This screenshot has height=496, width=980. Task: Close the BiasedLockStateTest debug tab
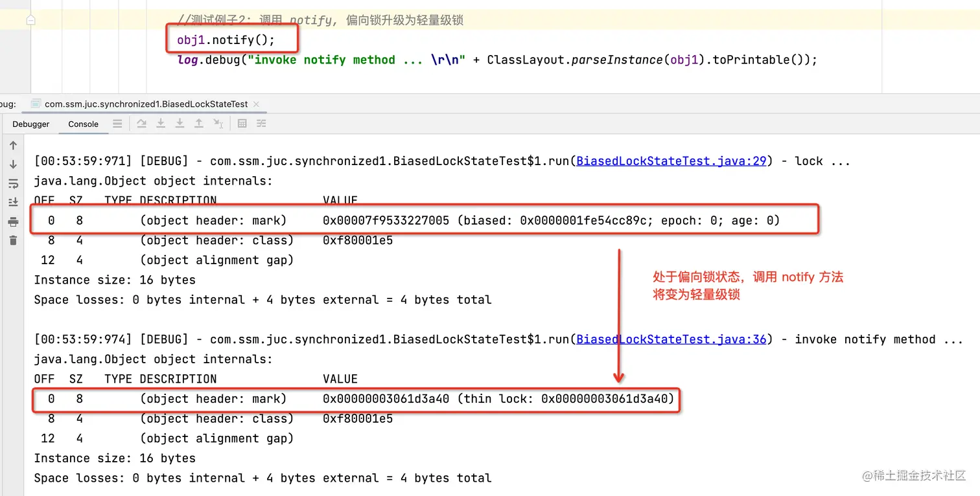click(256, 104)
